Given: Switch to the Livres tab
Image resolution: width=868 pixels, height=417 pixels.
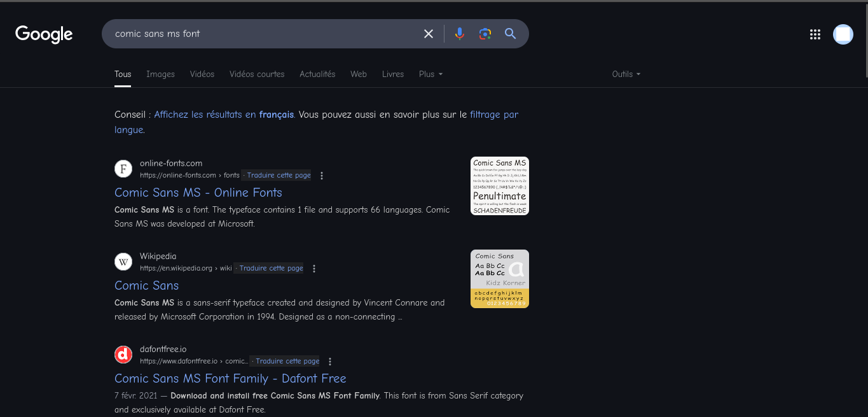Looking at the screenshot, I should pyautogui.click(x=393, y=74).
